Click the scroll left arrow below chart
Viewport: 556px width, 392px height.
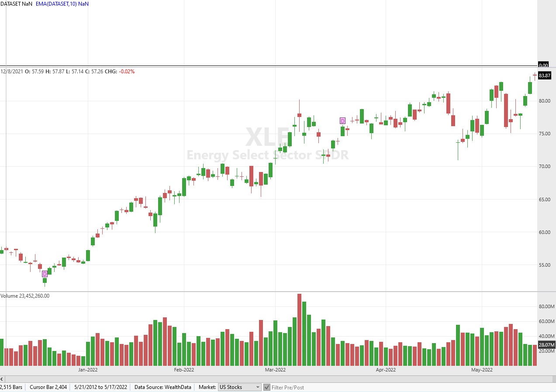(2, 378)
